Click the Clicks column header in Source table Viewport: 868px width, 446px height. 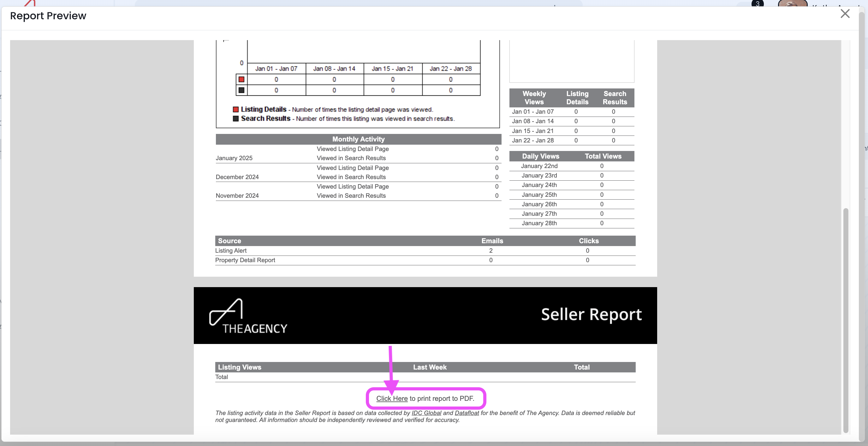588,241
